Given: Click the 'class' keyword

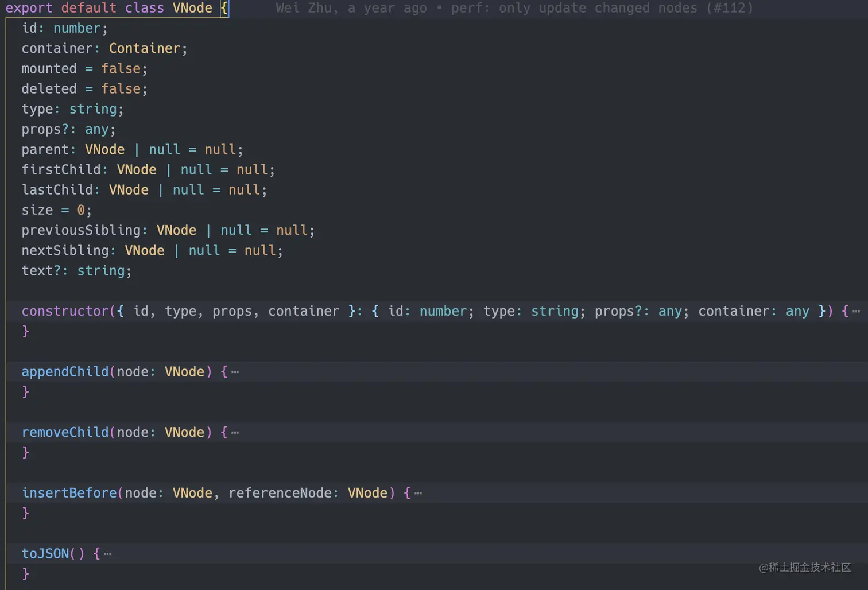Looking at the screenshot, I should click(x=144, y=8).
